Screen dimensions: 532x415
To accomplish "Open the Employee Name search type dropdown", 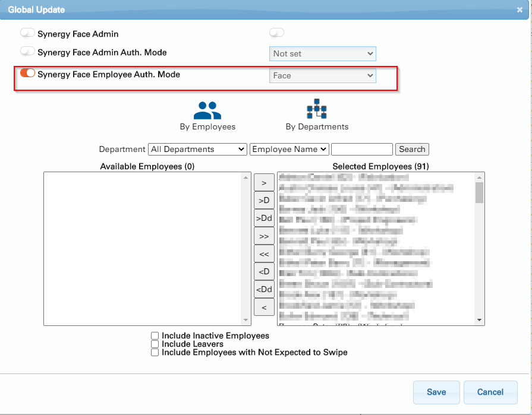I will tap(289, 150).
